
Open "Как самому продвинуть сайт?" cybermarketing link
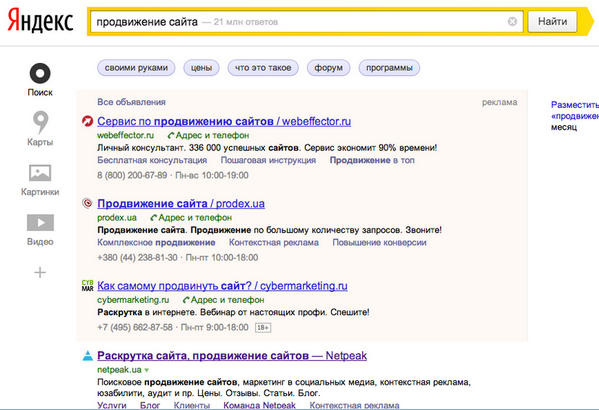click(x=222, y=286)
